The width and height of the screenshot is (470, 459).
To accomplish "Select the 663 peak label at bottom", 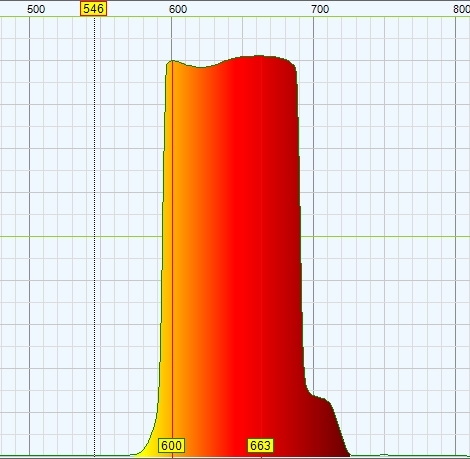I will pyautogui.click(x=260, y=445).
